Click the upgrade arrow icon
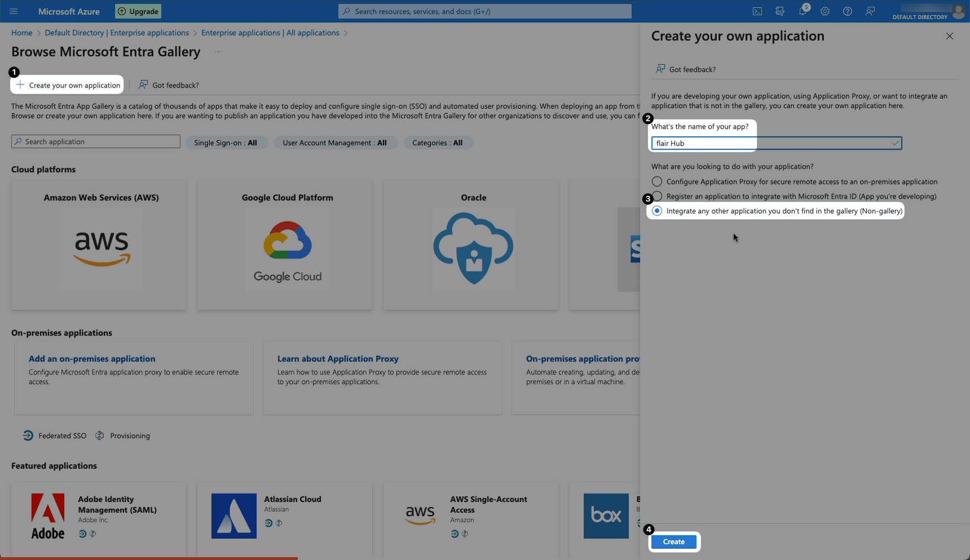The width and height of the screenshot is (970, 560). tap(122, 11)
